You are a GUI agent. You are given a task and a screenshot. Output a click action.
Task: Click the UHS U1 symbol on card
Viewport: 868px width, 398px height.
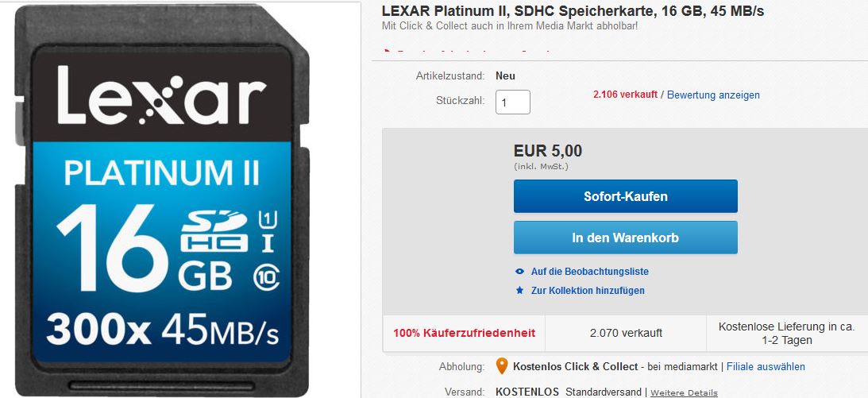268,219
